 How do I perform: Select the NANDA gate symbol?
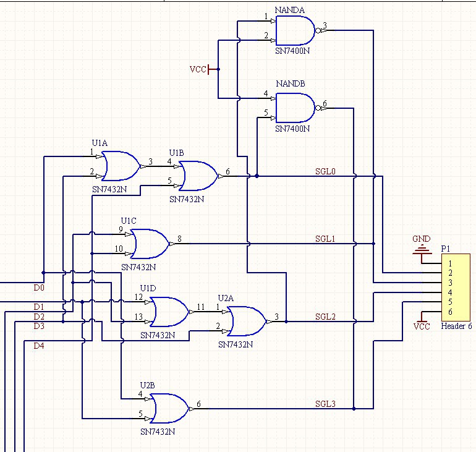(x=295, y=30)
